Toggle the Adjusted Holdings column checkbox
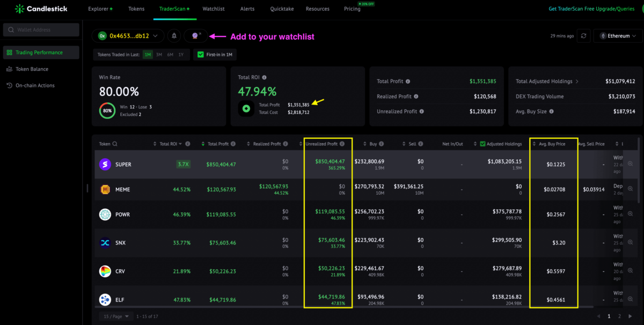 click(x=482, y=144)
